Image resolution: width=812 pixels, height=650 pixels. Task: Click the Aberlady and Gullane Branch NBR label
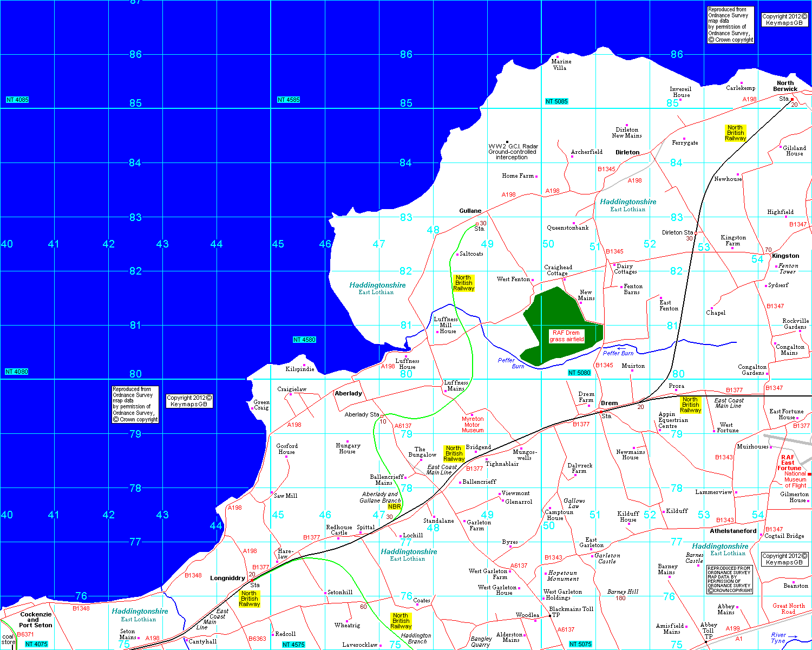(381, 500)
